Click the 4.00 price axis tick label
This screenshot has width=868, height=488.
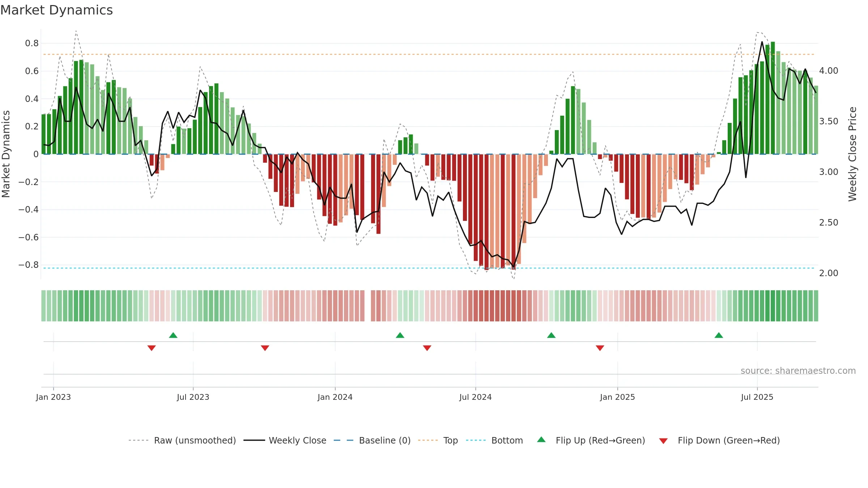(x=829, y=71)
